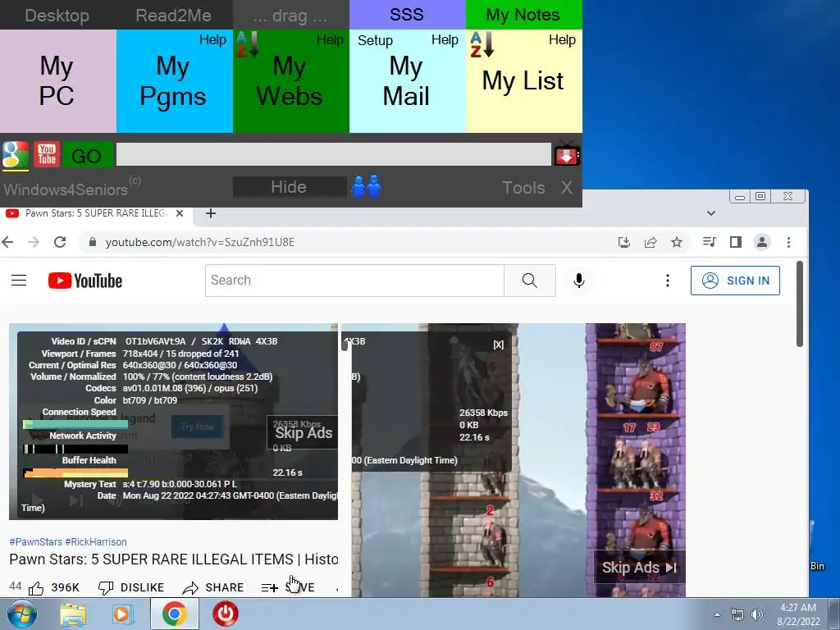This screenshot has width=840, height=630.
Task: Click Skip Ads in the game ad
Action: pos(639,568)
